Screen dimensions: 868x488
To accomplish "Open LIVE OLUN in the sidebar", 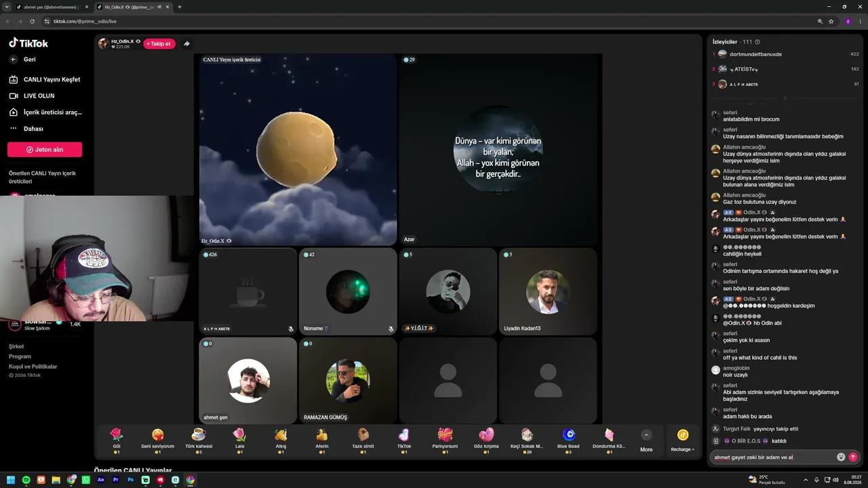I will (x=32, y=96).
